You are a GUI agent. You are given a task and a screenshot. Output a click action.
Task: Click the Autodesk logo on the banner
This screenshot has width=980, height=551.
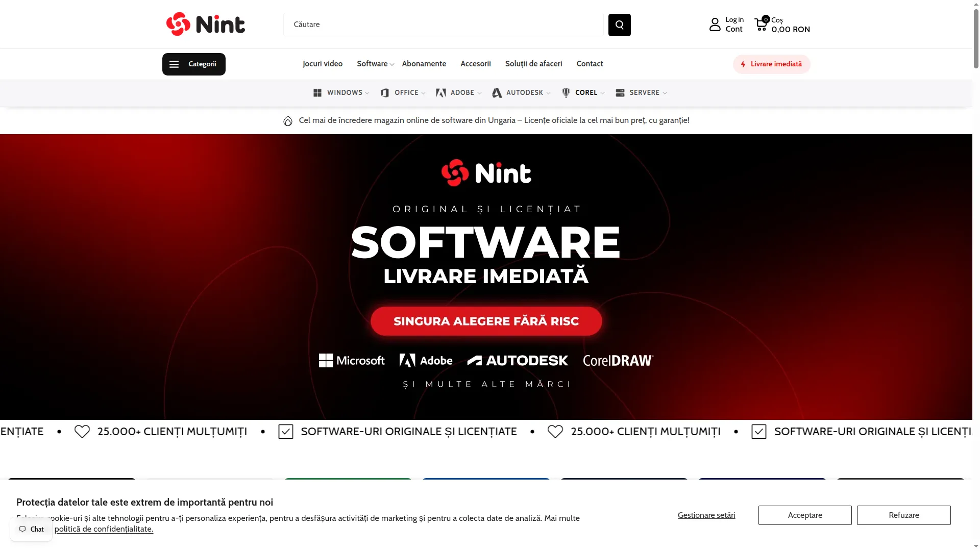tap(518, 361)
